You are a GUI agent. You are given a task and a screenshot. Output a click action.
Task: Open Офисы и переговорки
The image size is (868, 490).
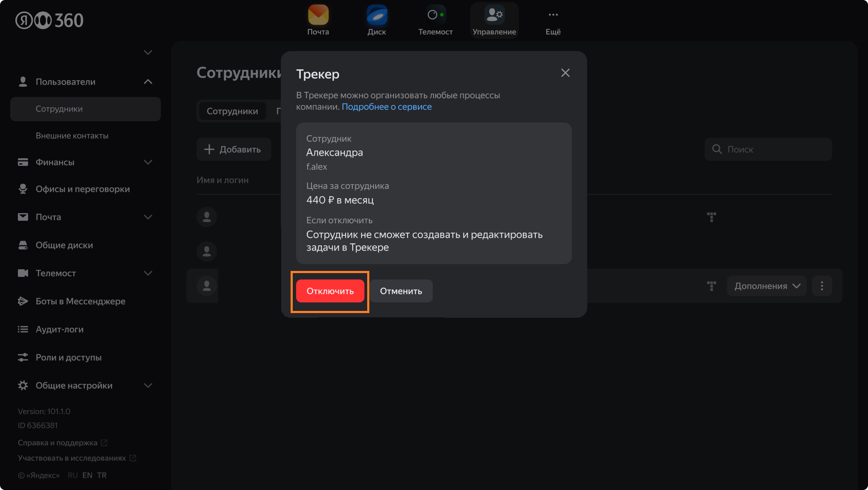(x=83, y=189)
